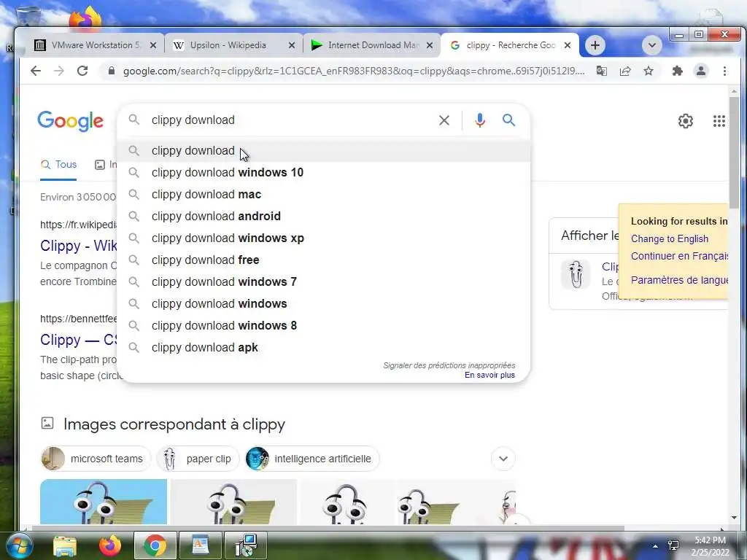The height and width of the screenshot is (560, 747).
Task: Close the Upsilon Wikipedia tab
Action: click(292, 45)
